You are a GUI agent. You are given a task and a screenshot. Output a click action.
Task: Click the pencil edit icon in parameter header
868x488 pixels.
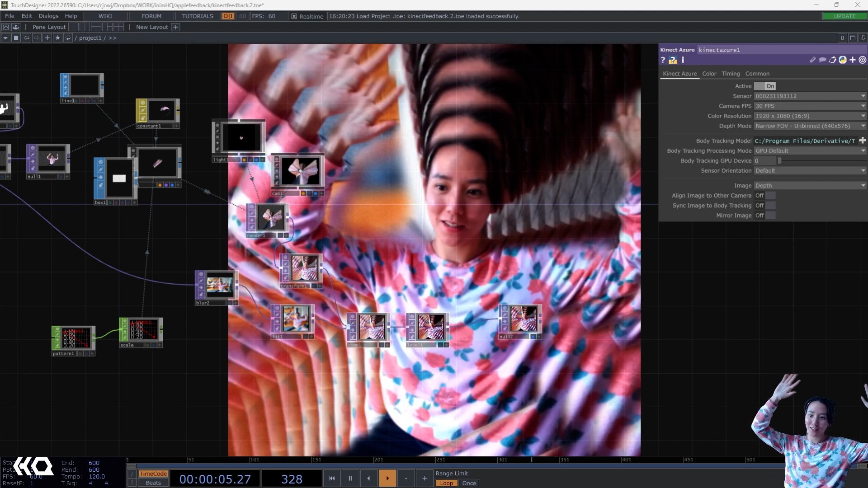813,60
